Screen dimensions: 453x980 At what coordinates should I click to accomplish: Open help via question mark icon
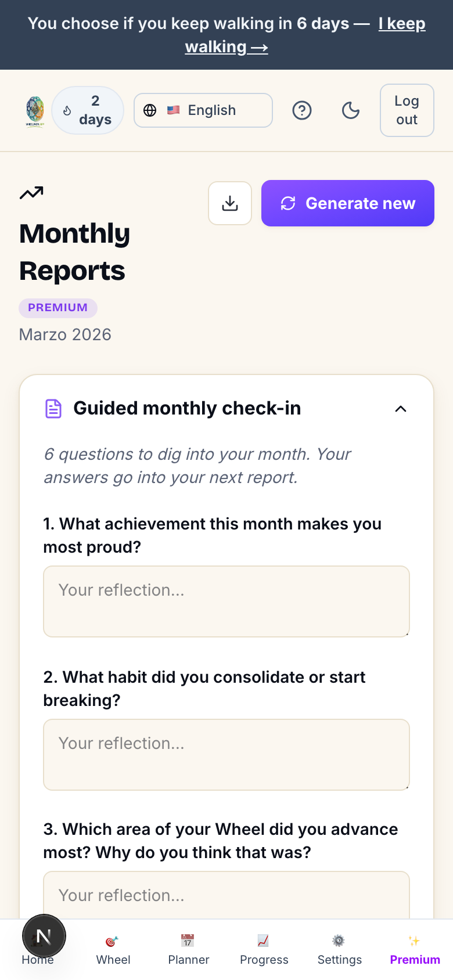pyautogui.click(x=302, y=110)
